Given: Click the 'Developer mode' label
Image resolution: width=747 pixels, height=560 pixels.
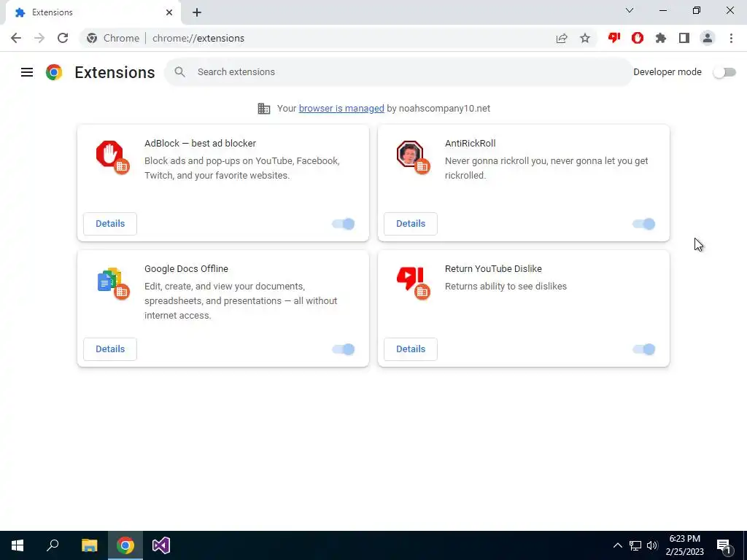Looking at the screenshot, I should tap(667, 72).
